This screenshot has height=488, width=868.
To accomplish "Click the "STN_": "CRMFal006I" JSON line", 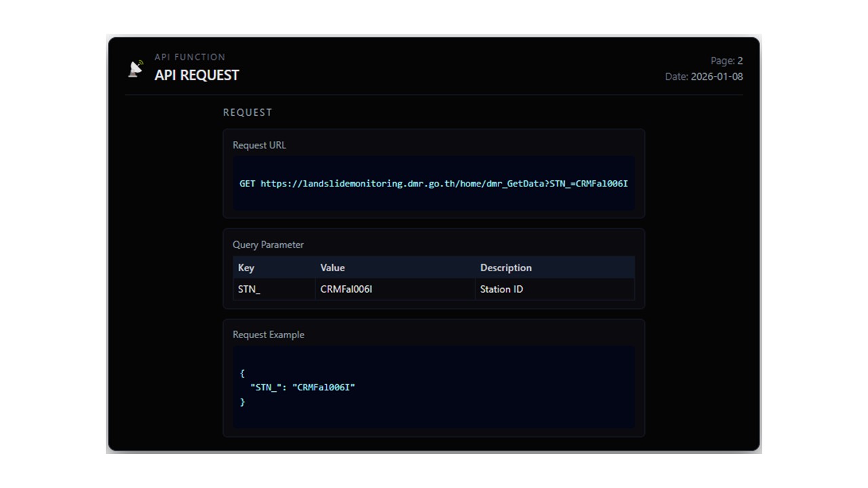I will click(302, 387).
